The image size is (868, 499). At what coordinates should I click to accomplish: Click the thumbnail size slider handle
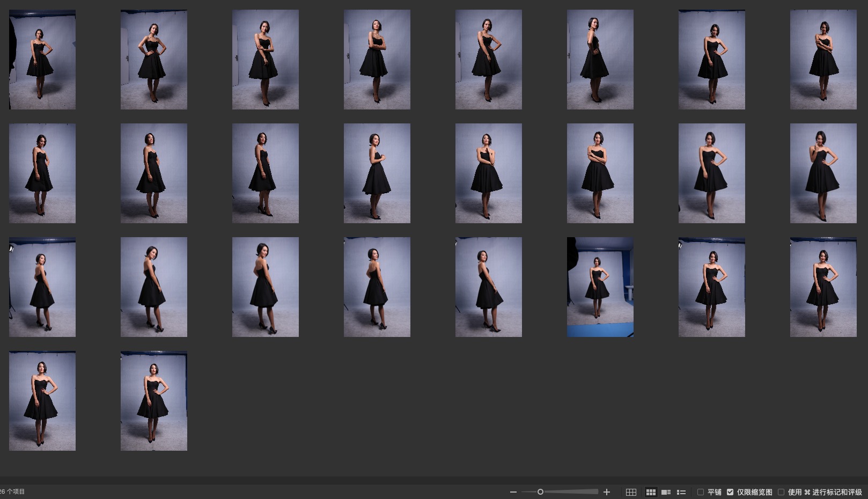pos(540,492)
